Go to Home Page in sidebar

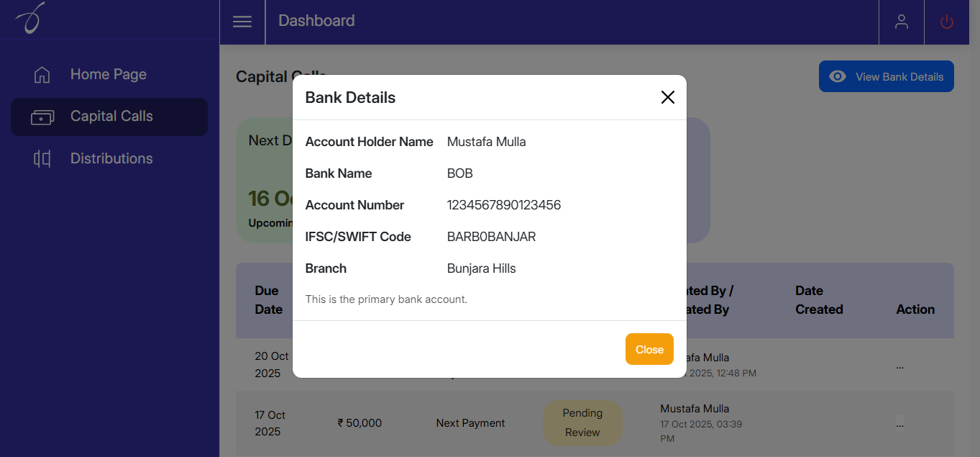coord(109,74)
